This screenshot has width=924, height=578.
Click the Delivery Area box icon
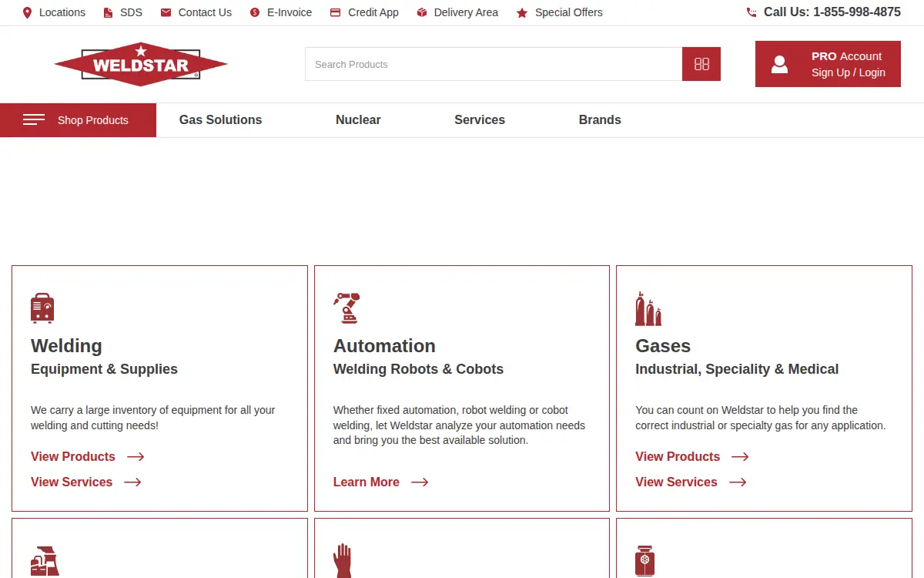[422, 12]
